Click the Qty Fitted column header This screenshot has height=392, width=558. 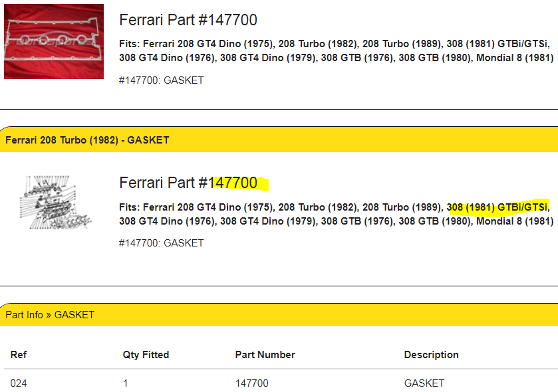point(146,355)
